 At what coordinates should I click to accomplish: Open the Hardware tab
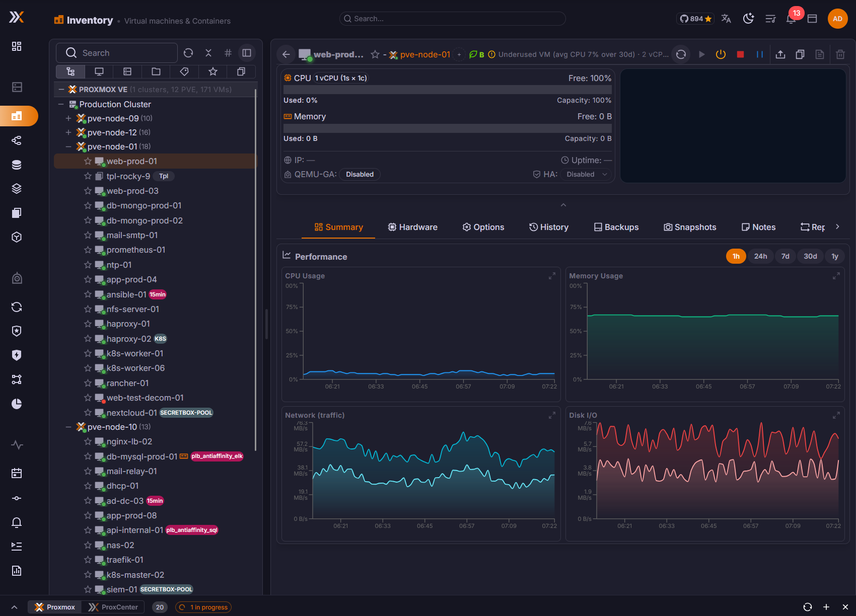pyautogui.click(x=412, y=227)
